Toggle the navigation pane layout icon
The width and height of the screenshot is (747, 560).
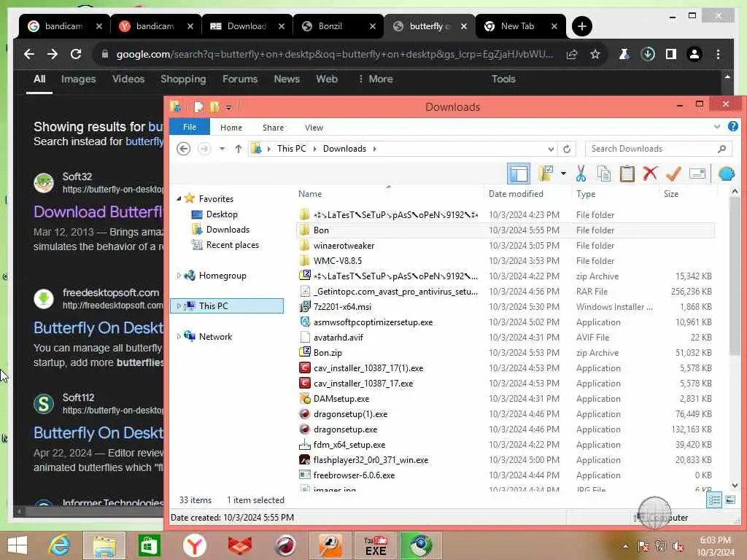tap(519, 174)
